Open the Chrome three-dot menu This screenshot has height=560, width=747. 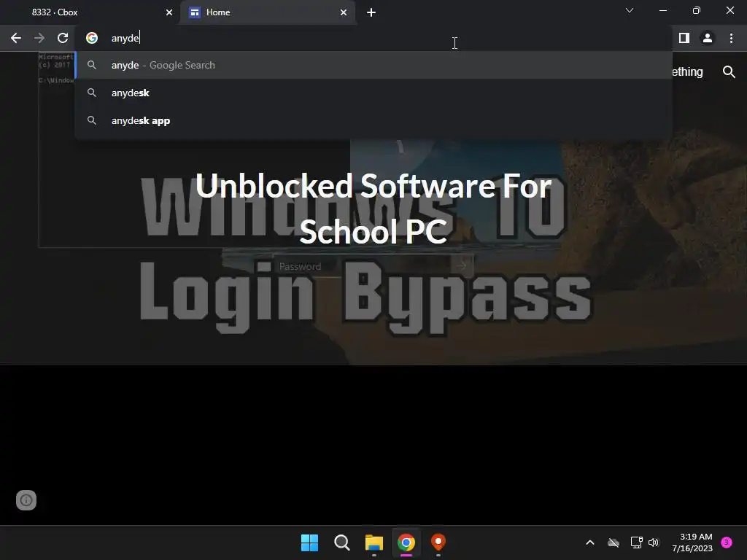click(x=731, y=38)
